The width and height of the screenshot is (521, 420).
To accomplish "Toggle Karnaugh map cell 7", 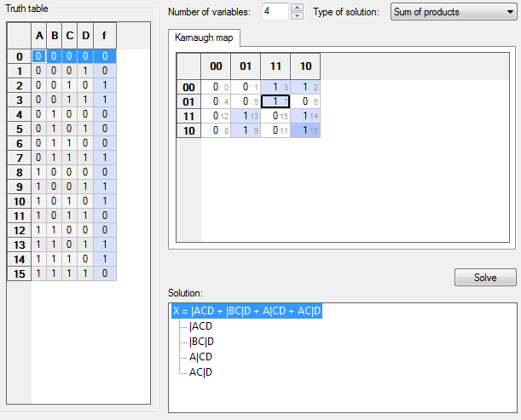I will point(275,101).
